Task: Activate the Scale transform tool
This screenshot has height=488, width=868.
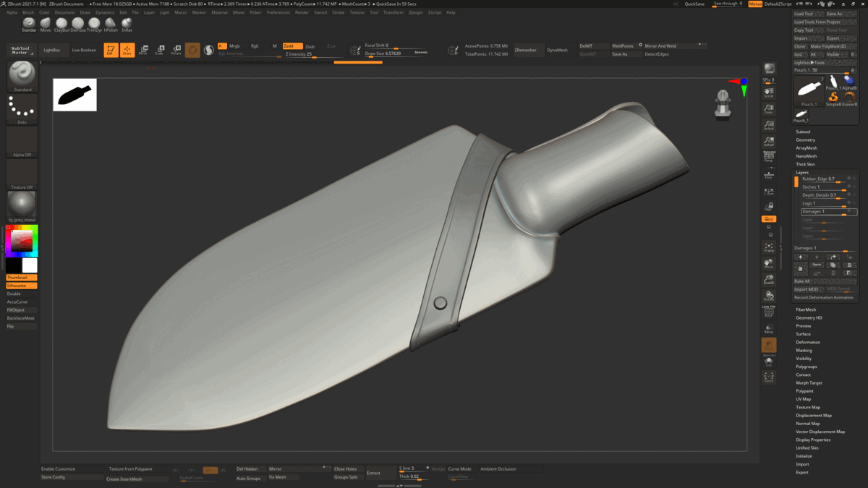Action: (159, 50)
